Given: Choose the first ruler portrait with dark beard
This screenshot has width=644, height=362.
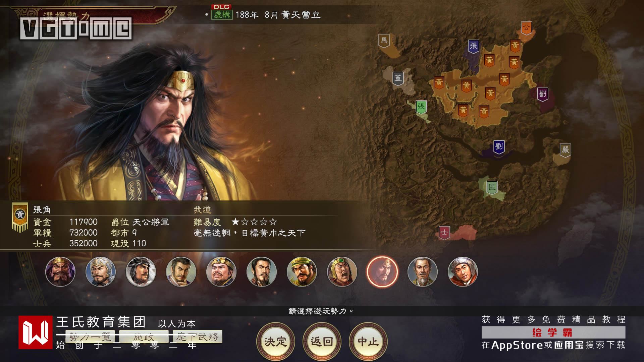Looking at the screenshot, I should (60, 272).
